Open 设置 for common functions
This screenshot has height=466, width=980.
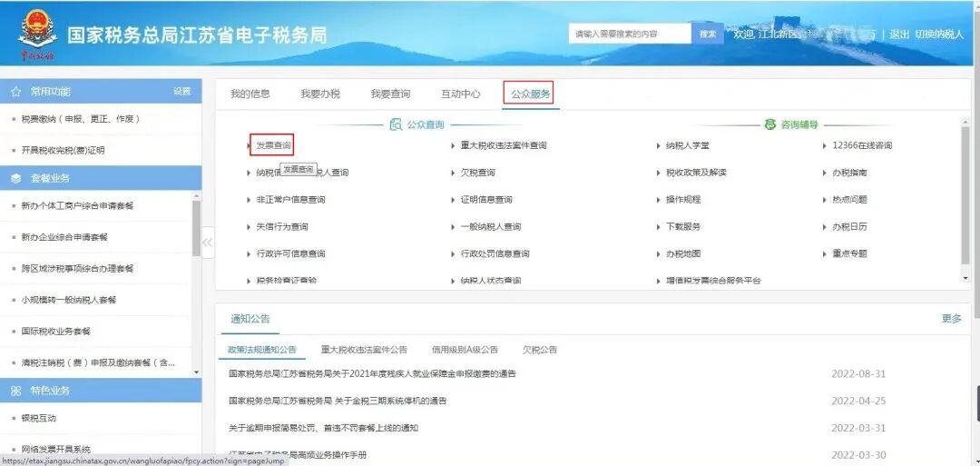[x=181, y=92]
